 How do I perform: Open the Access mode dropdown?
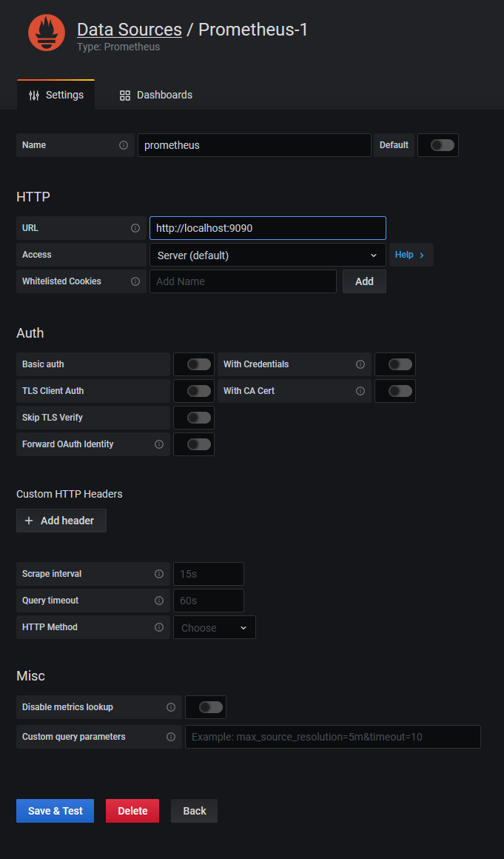pyautogui.click(x=267, y=255)
